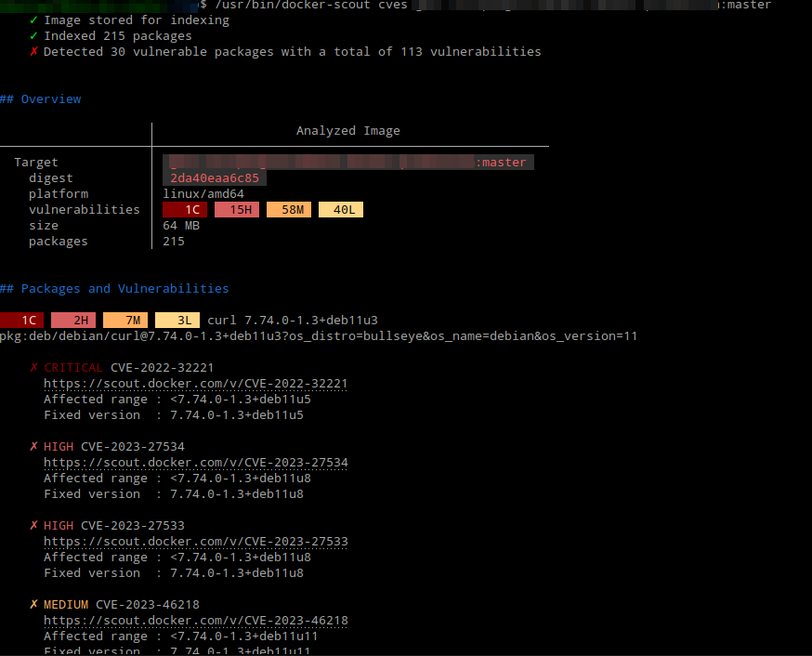Open the scout.docker.com link for CVE-2023-27534
This screenshot has width=812, height=656.
(x=195, y=462)
